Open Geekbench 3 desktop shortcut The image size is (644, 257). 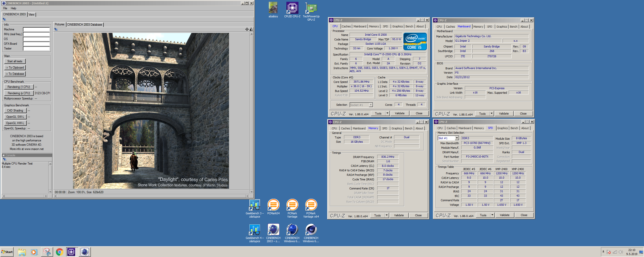pyautogui.click(x=254, y=209)
